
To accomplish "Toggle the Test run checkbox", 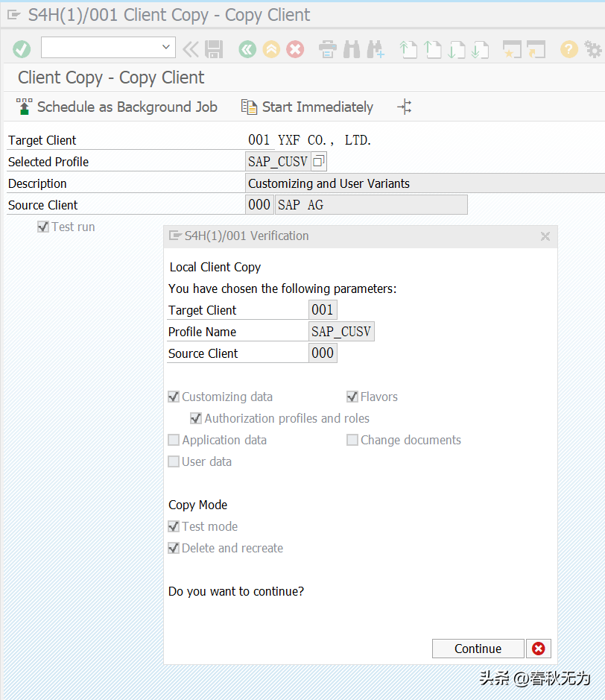I will pyautogui.click(x=42, y=227).
